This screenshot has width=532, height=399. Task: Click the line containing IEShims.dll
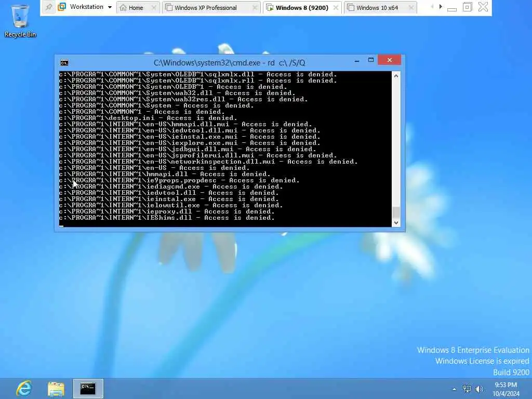pos(167,218)
